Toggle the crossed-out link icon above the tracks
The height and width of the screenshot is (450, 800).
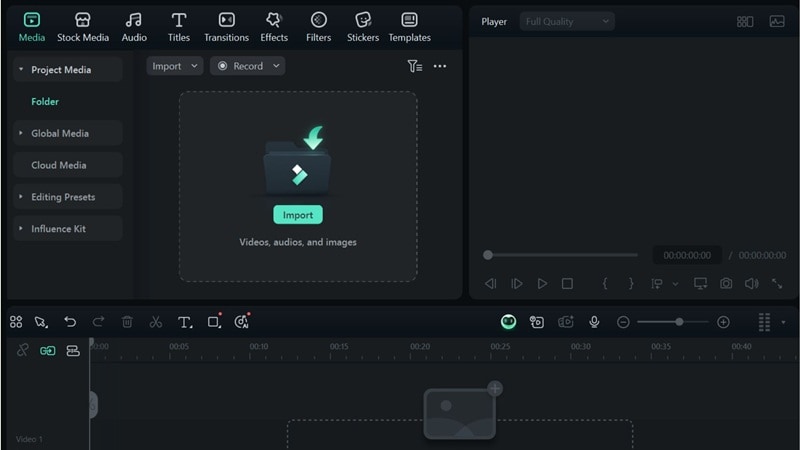(x=22, y=350)
